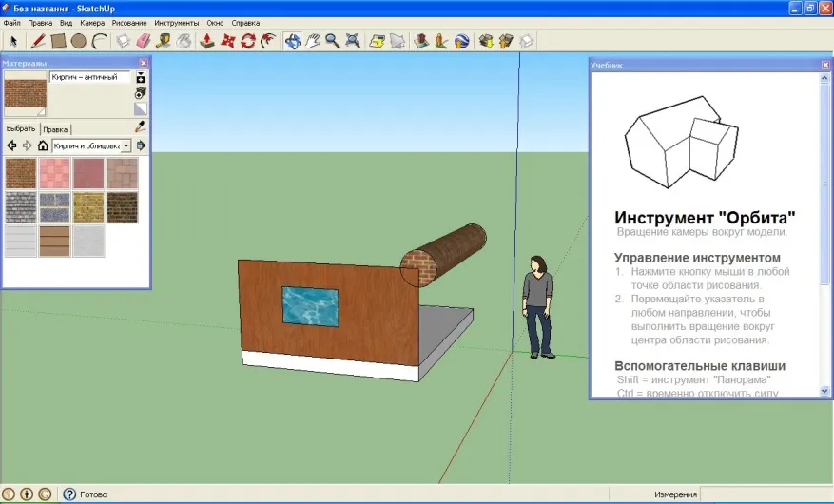Activate the Orbit camera tool
Screen dimensions: 834x504
(x=293, y=41)
